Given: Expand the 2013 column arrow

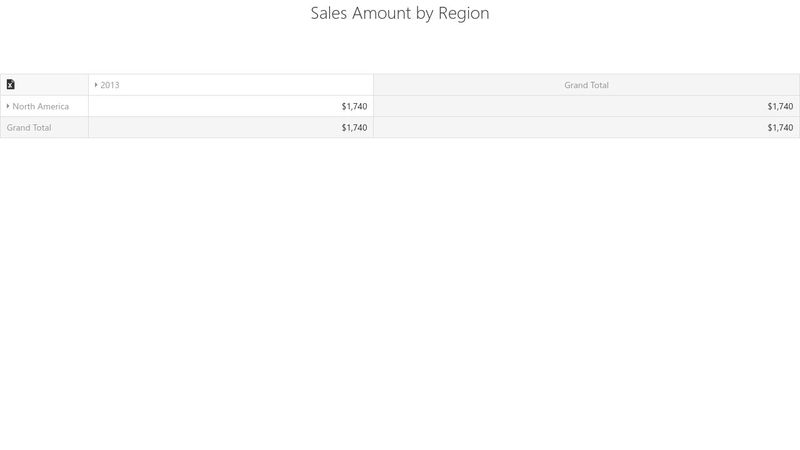Looking at the screenshot, I should coord(96,85).
